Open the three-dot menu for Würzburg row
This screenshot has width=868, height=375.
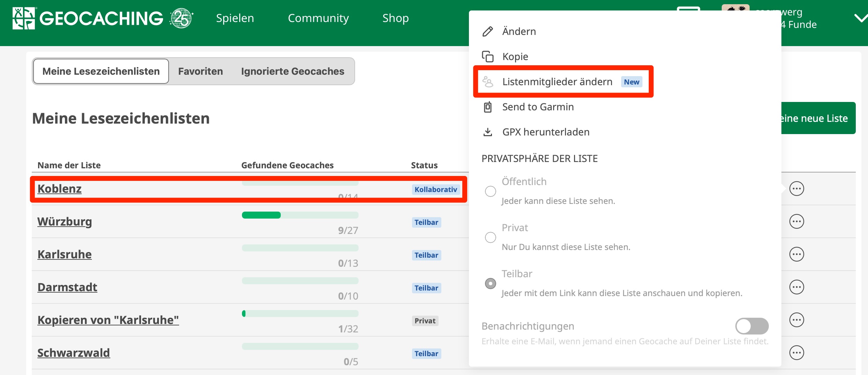click(x=796, y=221)
